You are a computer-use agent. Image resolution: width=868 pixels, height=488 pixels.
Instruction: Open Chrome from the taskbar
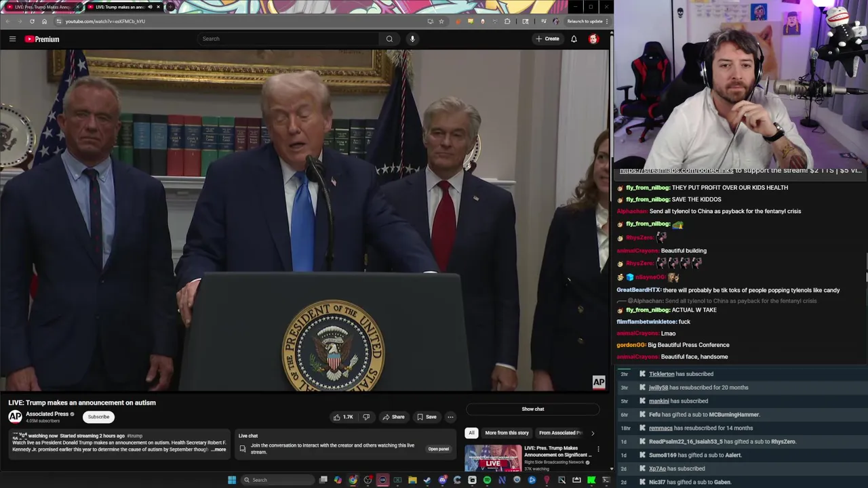[x=353, y=480]
